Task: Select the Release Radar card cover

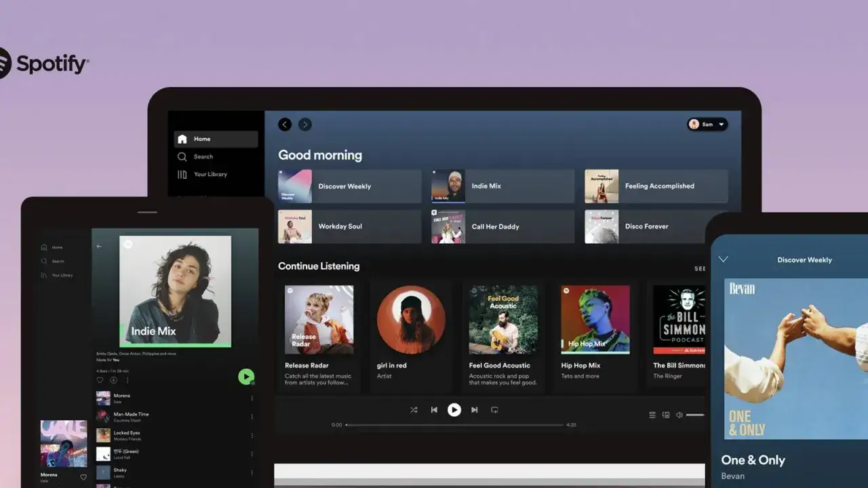Action: pyautogui.click(x=319, y=320)
